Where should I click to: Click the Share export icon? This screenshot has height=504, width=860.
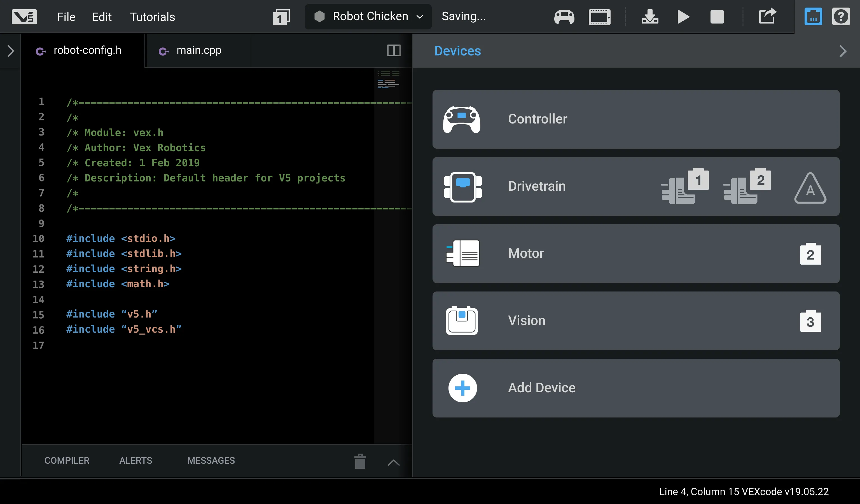[767, 16]
